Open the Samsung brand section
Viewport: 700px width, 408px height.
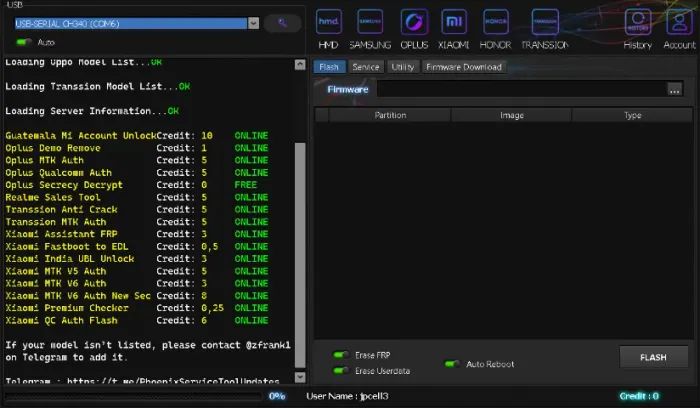(370, 29)
